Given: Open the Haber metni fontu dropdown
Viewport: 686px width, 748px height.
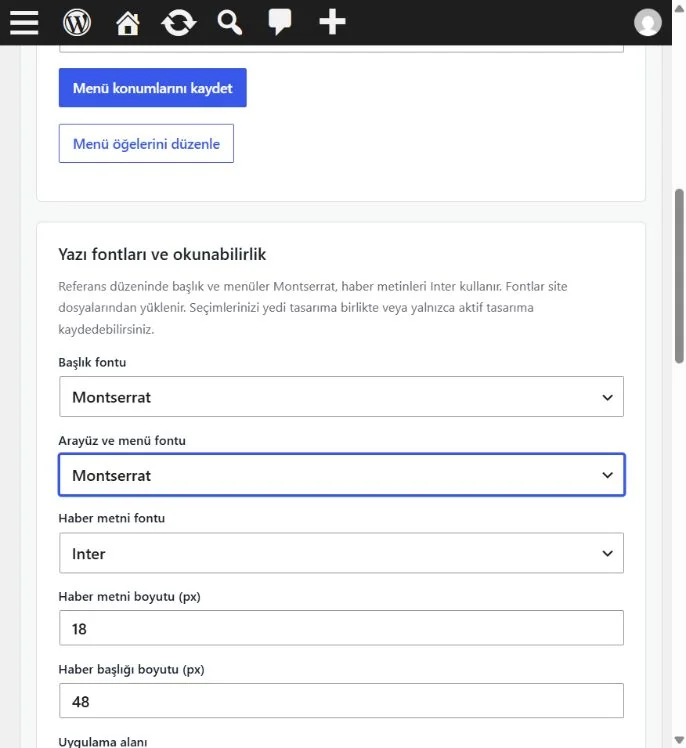Looking at the screenshot, I should [x=341, y=553].
